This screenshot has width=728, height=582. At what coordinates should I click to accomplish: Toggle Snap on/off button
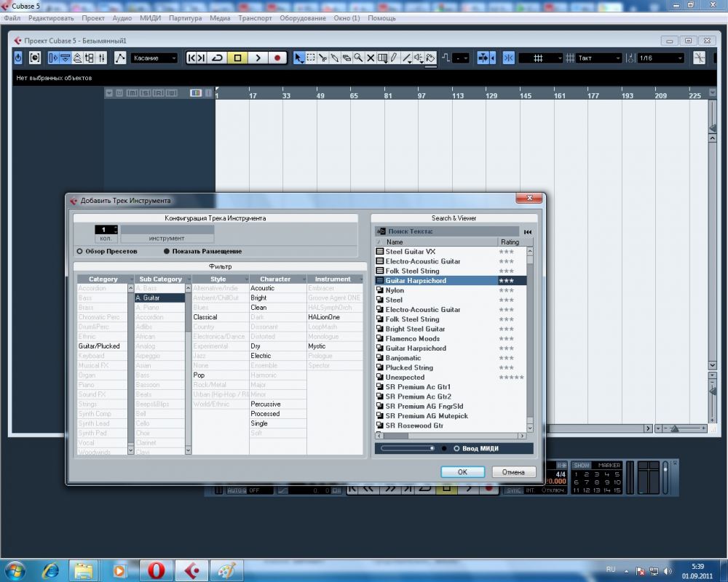(508, 58)
